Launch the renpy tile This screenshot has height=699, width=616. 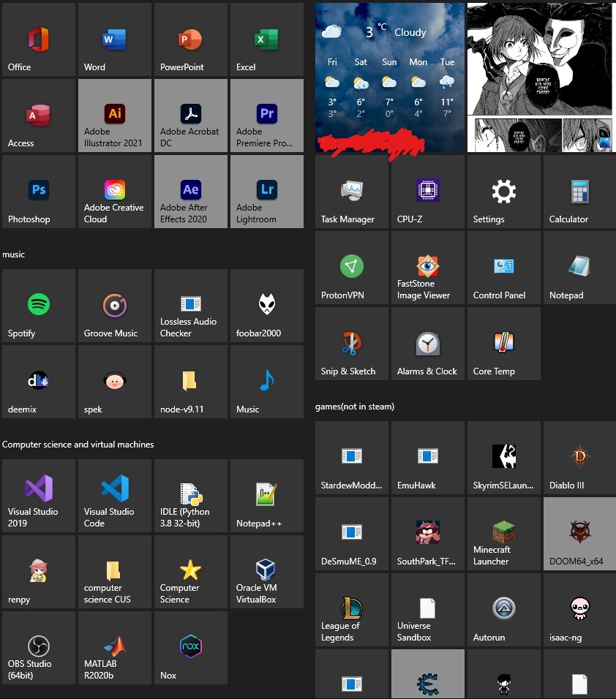[x=39, y=572]
